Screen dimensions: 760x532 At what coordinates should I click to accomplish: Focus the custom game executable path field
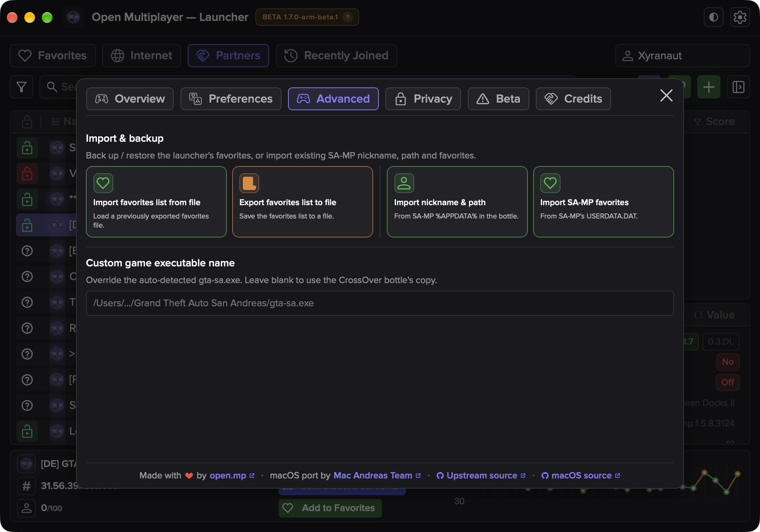click(x=380, y=303)
